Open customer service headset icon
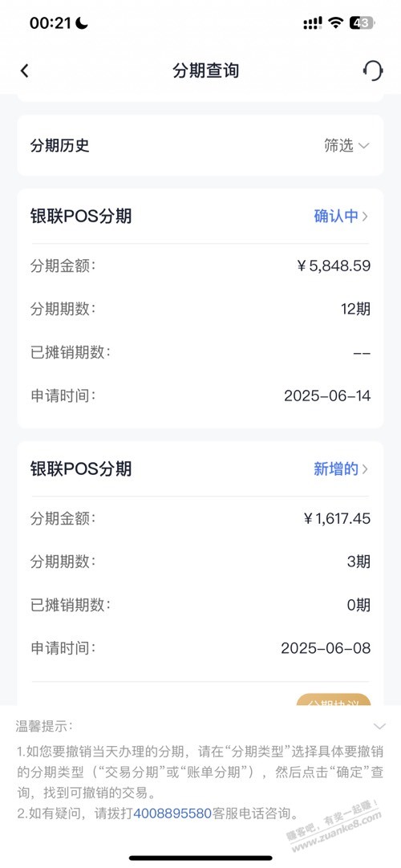This screenshot has width=401, height=868. coord(372,71)
